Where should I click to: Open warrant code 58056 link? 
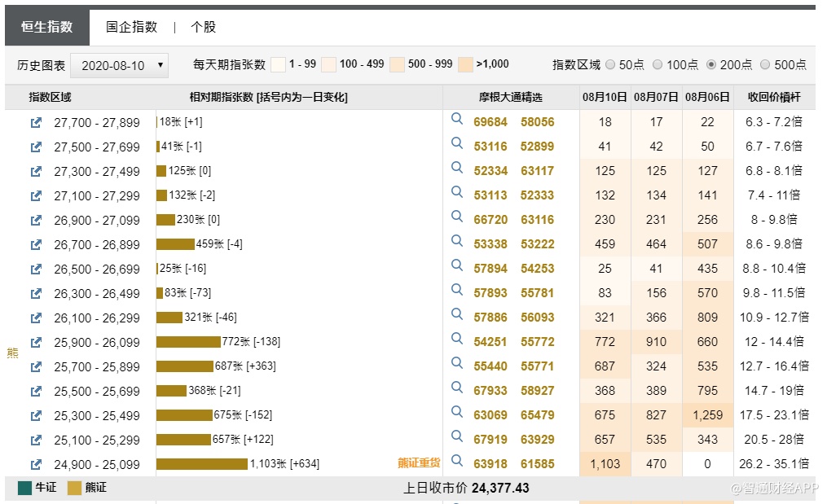click(537, 122)
